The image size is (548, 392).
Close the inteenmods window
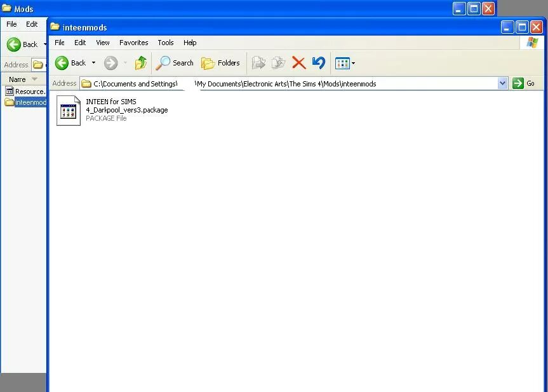(x=537, y=27)
